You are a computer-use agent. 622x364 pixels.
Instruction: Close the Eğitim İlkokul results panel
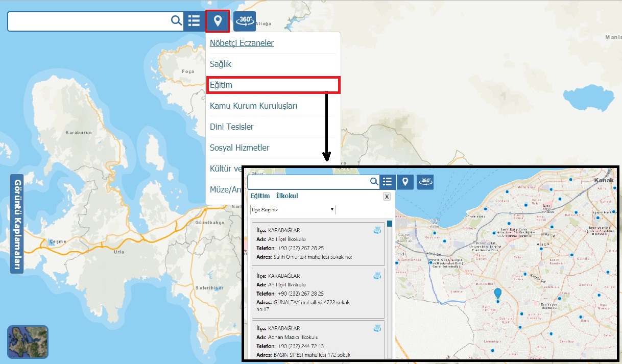click(387, 197)
